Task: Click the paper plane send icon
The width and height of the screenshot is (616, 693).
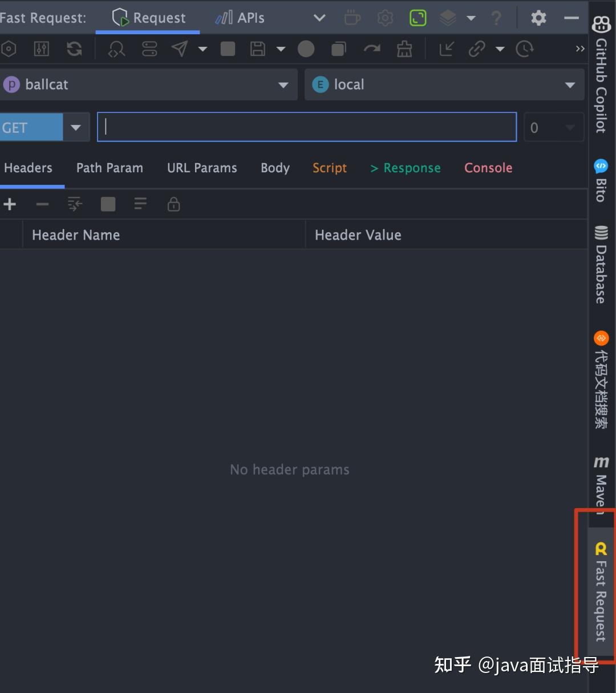Action: click(180, 49)
